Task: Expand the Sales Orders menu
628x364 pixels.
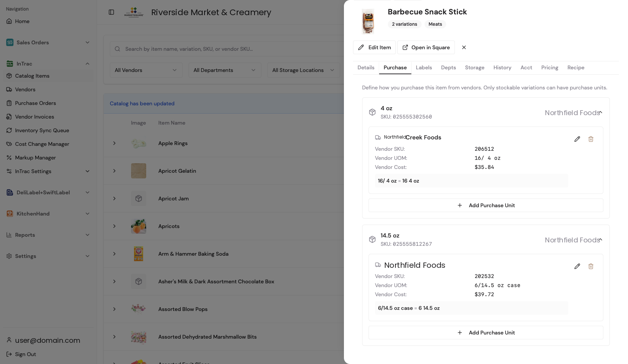Action: (87, 42)
